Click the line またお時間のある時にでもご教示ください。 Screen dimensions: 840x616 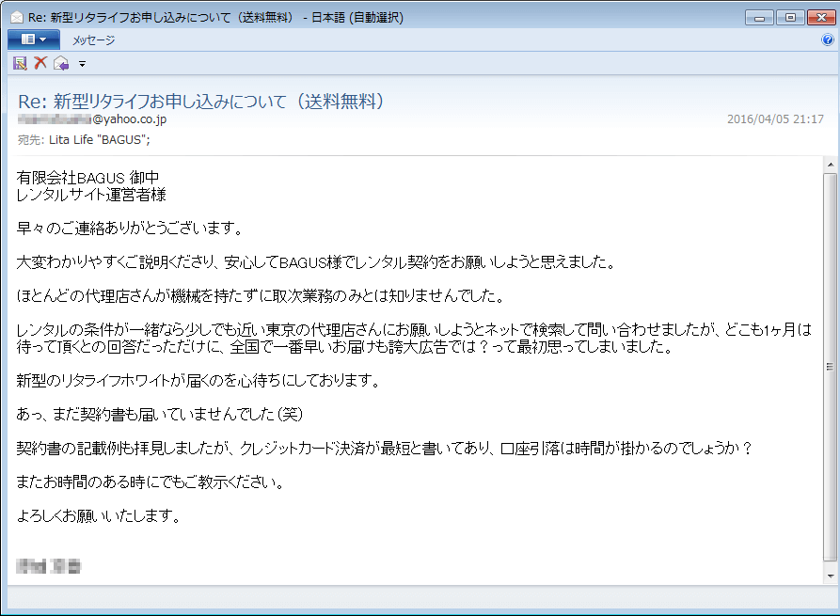(150, 482)
